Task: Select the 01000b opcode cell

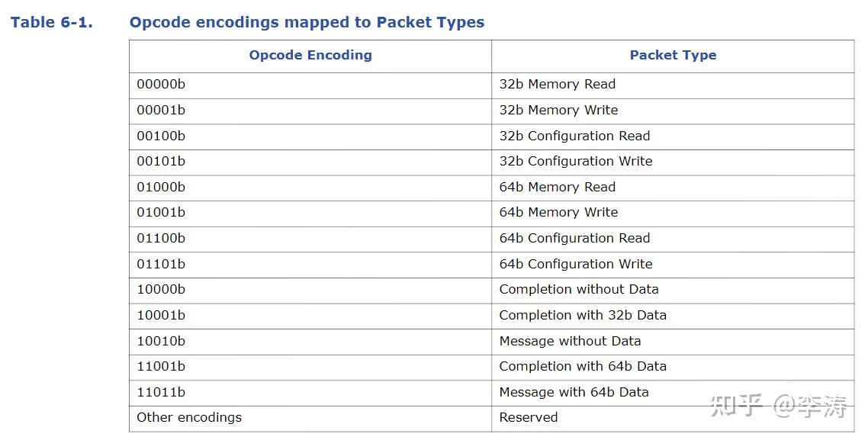Action: coord(161,187)
